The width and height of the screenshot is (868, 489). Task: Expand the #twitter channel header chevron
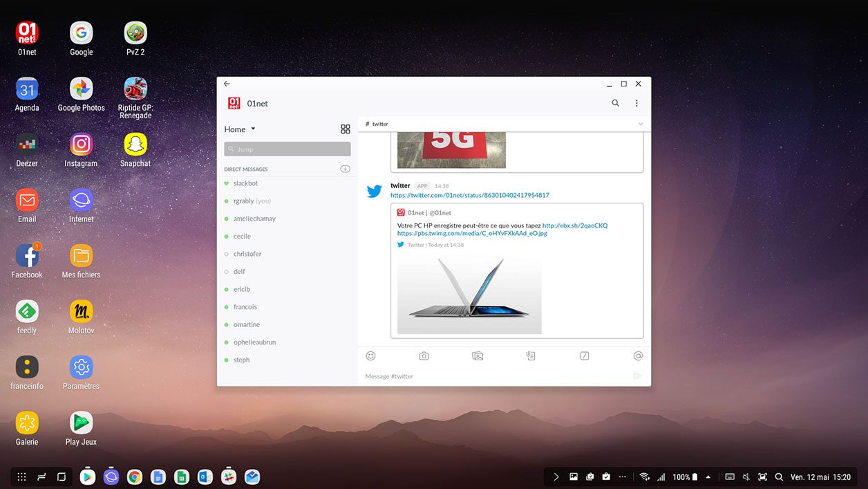tap(641, 124)
